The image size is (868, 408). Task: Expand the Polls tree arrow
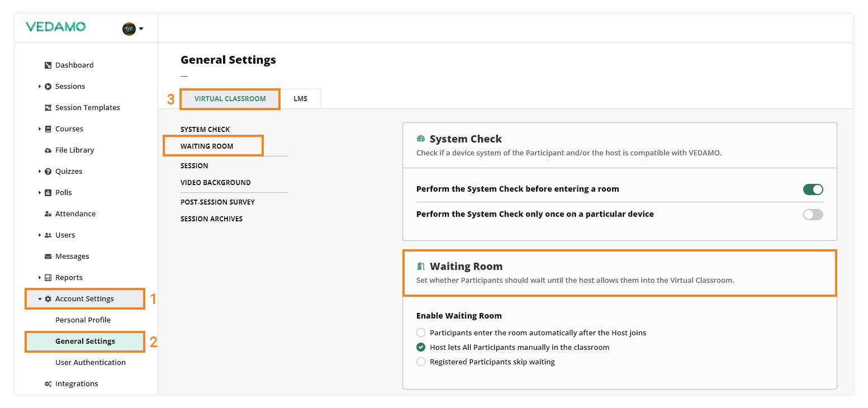point(40,193)
